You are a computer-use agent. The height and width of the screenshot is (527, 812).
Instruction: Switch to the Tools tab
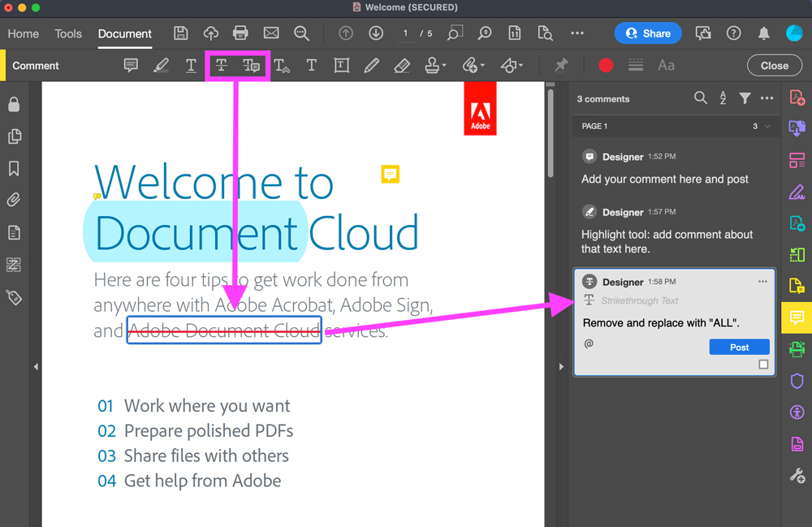[x=68, y=33]
